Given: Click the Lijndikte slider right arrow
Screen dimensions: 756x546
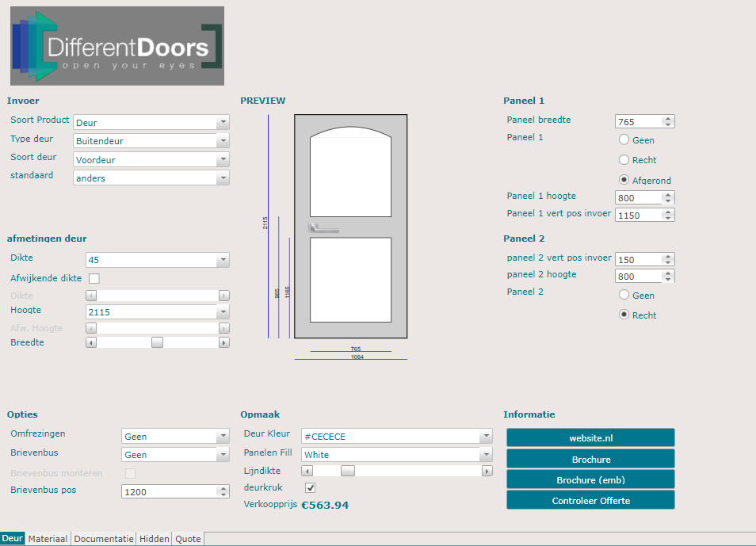Looking at the screenshot, I should coord(487,471).
